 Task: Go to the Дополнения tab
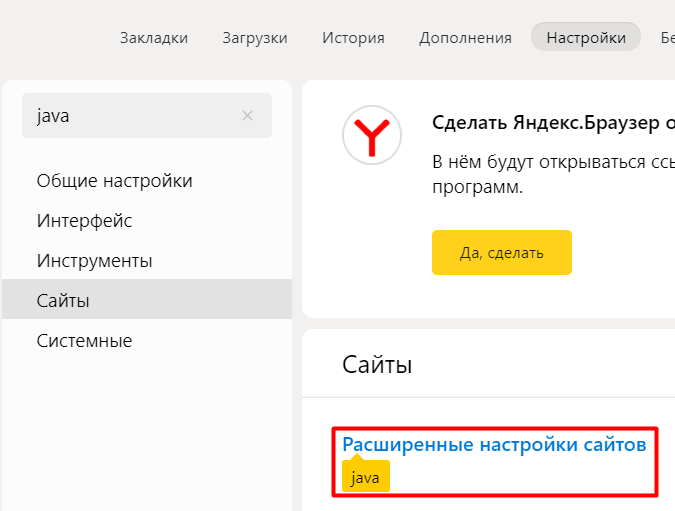point(465,38)
